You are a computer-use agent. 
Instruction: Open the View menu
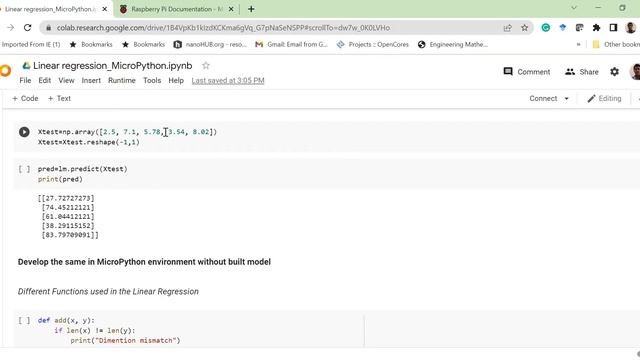[66, 80]
